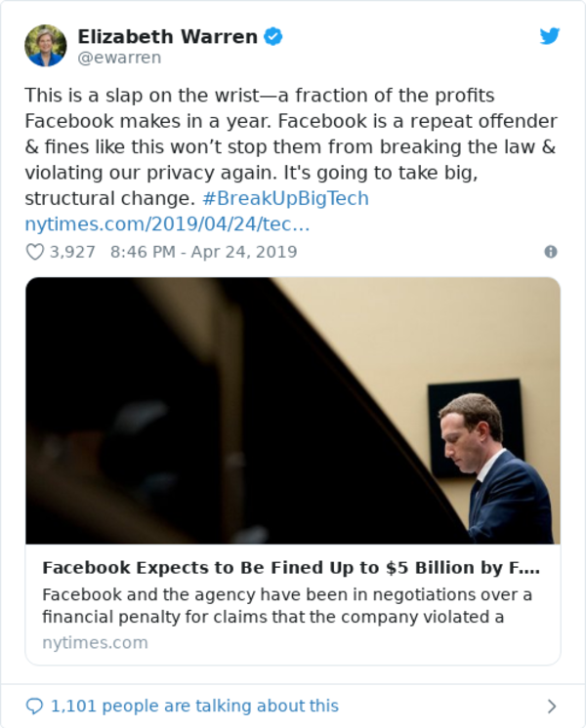Click the 8:46 PM Apr 24, 2019 timestamp

pyautogui.click(x=203, y=252)
